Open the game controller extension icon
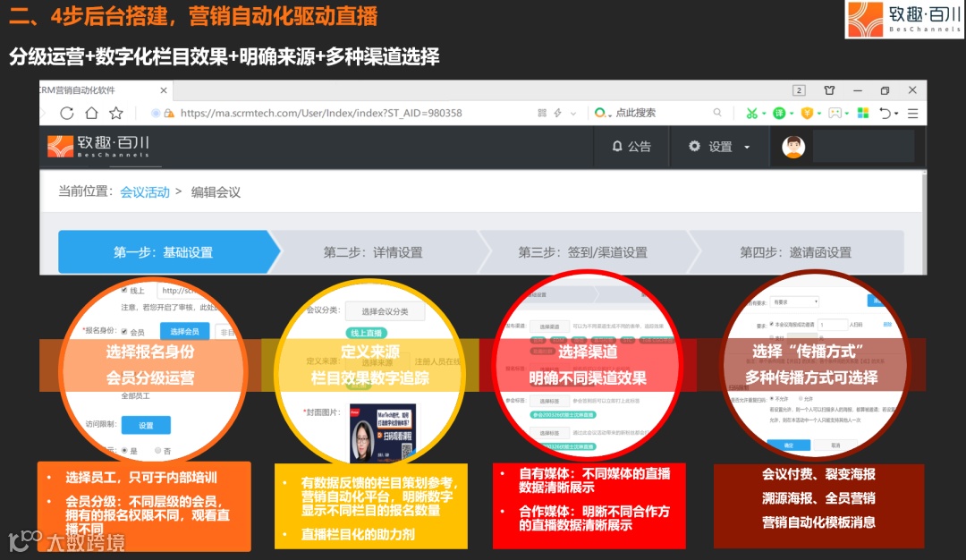This screenshot has height=560, width=966. point(835,114)
